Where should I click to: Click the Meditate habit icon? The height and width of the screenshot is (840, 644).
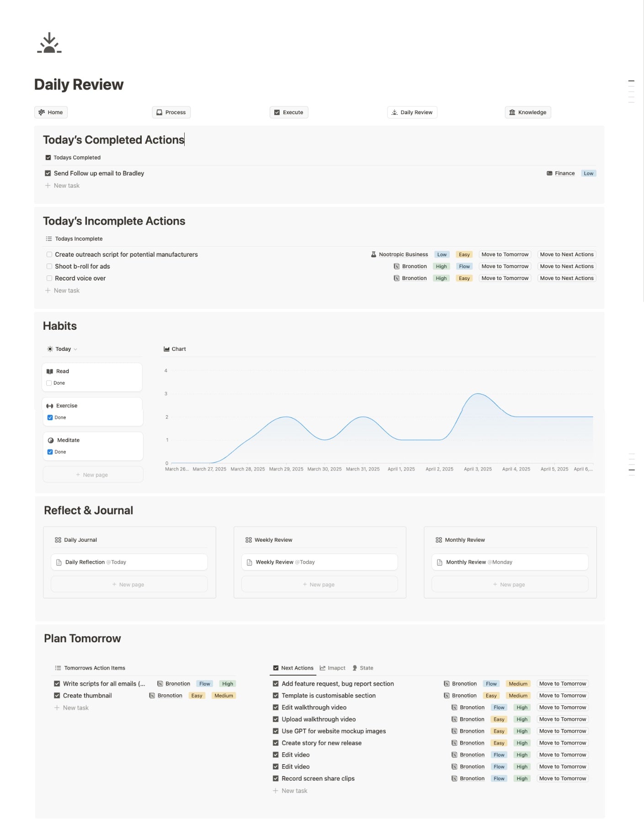tap(51, 440)
